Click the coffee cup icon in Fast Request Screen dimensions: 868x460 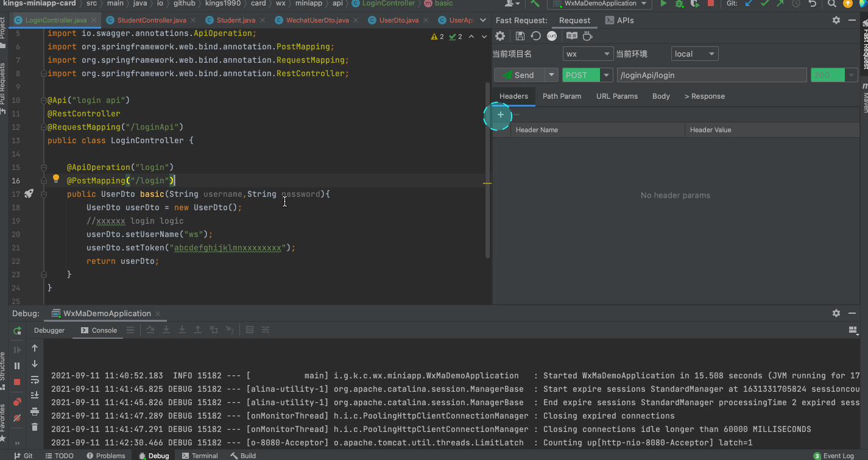[x=587, y=37]
